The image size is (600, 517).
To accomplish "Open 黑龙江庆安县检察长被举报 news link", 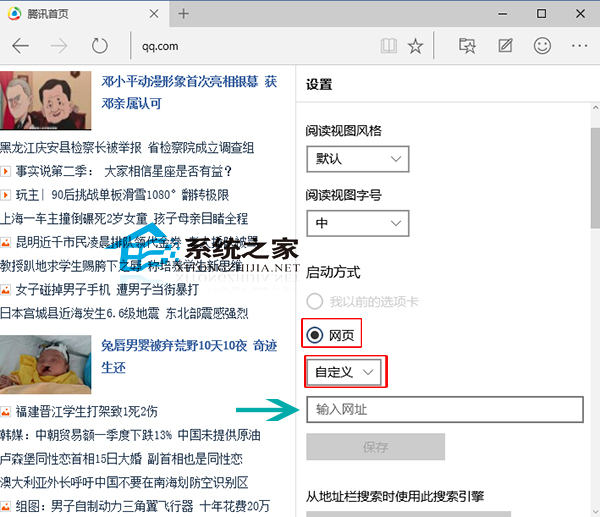I will coord(71,147).
